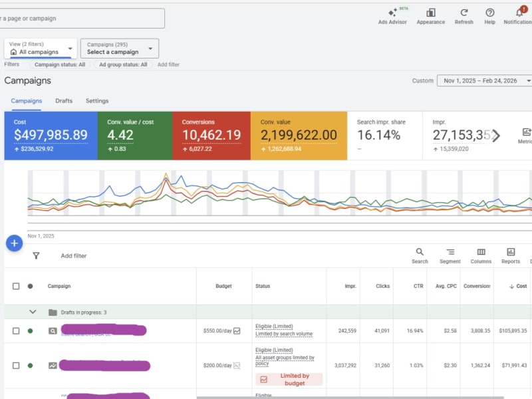Open the Ads Advisor beta icon
The image size is (532, 399).
pos(393,13)
